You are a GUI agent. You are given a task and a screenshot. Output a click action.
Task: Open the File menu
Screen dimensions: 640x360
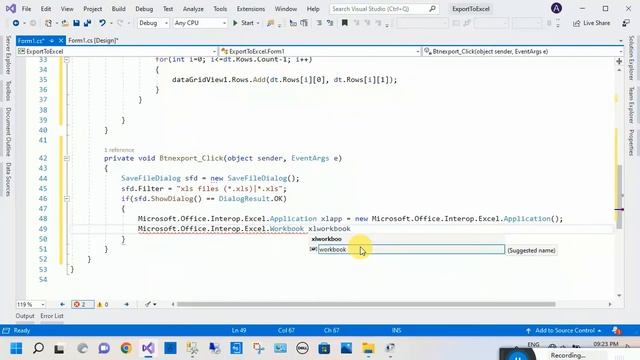(x=26, y=9)
